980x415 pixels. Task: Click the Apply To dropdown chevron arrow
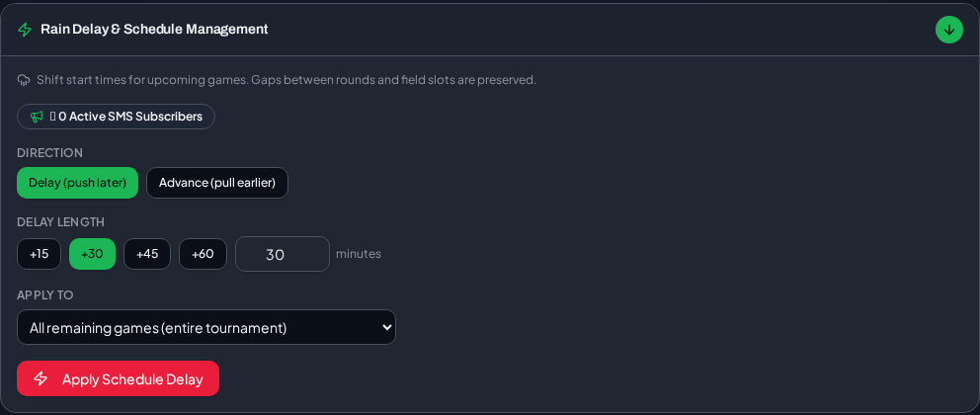pyautogui.click(x=386, y=327)
